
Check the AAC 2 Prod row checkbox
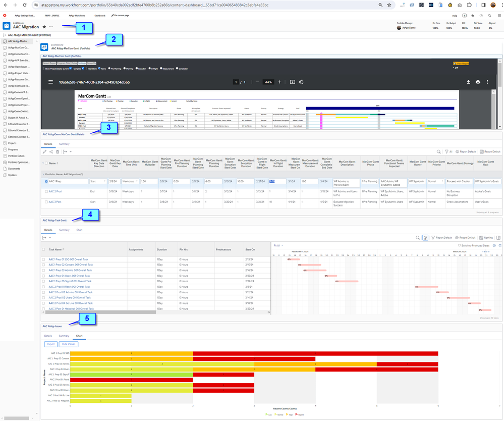(46, 192)
